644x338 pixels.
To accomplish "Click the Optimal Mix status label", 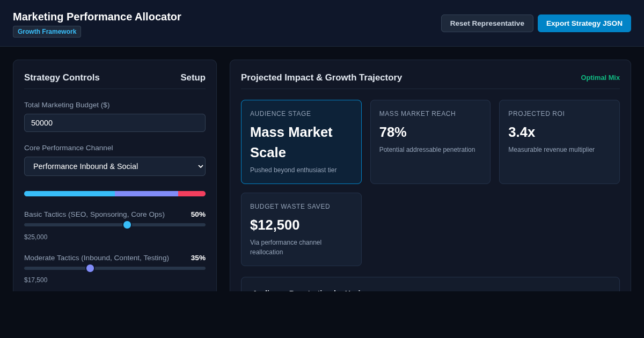I will tap(600, 78).
